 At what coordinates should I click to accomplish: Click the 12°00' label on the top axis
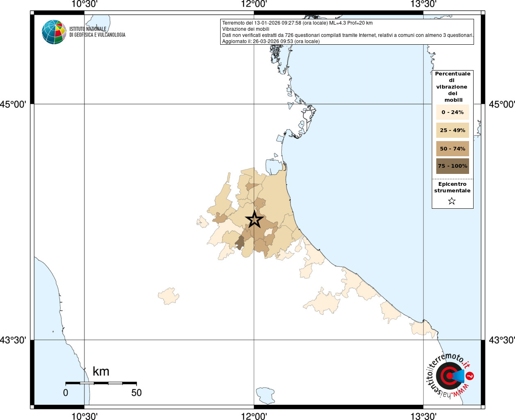(254, 4)
